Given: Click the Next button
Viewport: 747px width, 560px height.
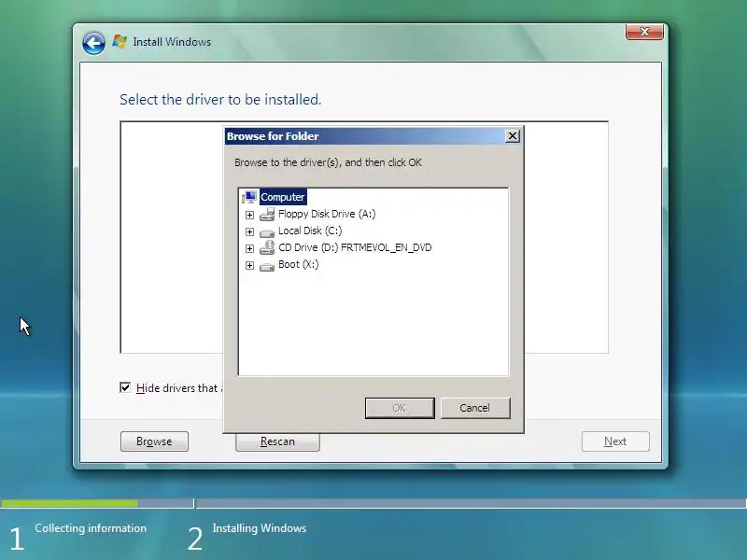Looking at the screenshot, I should 615,441.
